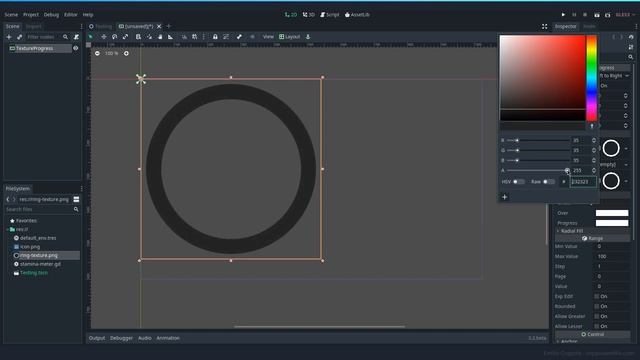Open the Debugger bottom panel
This screenshot has width=640, height=360.
click(121, 338)
